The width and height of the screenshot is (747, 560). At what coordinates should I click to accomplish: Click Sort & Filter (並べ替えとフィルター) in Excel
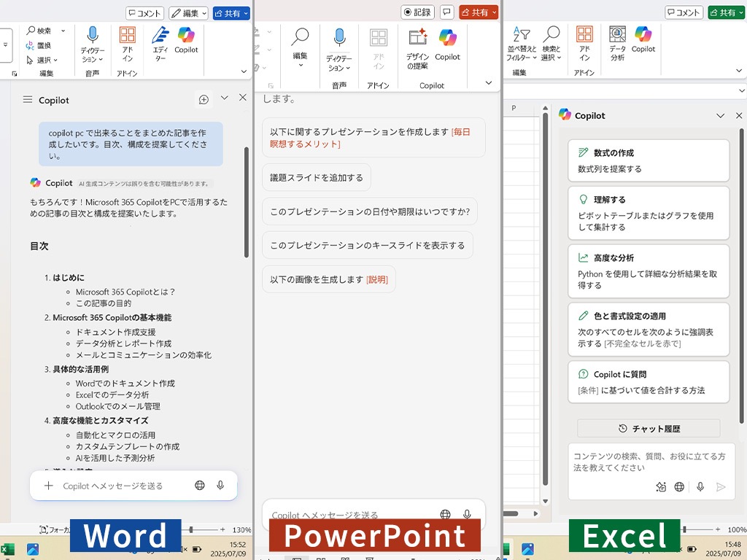(x=522, y=43)
